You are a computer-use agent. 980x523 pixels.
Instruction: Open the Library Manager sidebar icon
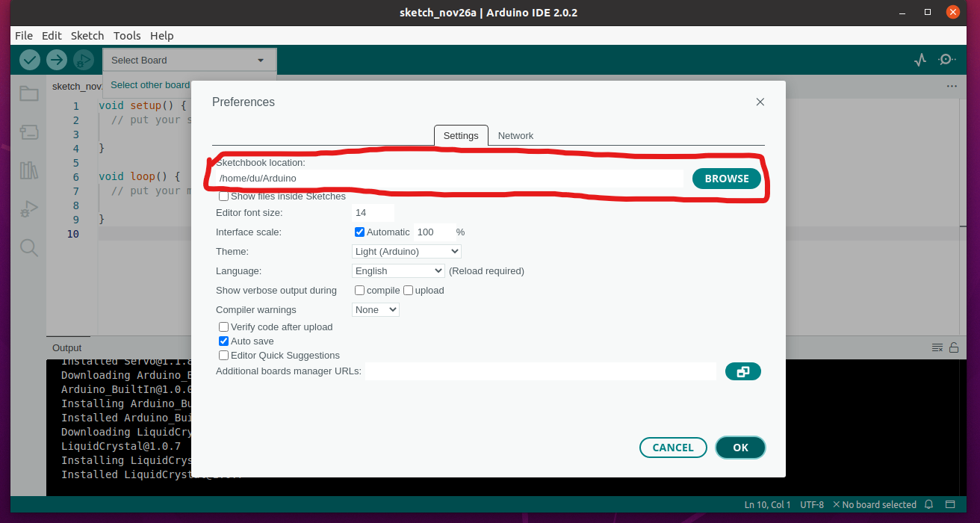pos(29,170)
